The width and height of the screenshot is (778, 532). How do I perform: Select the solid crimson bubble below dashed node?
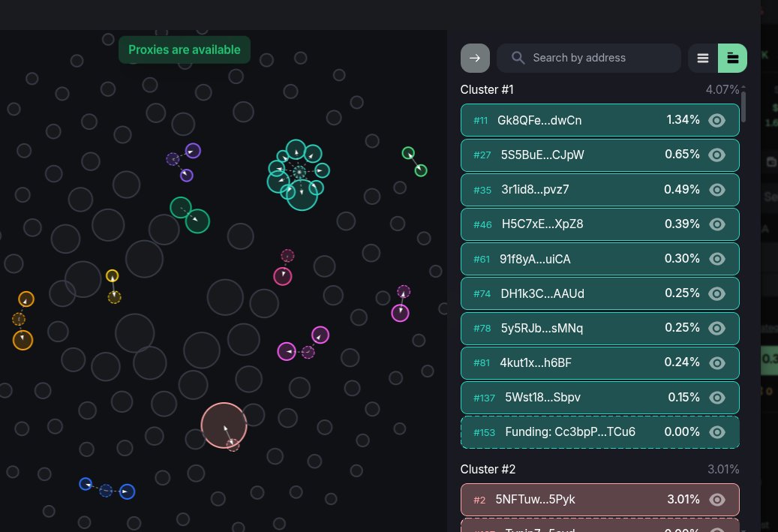pos(283,276)
